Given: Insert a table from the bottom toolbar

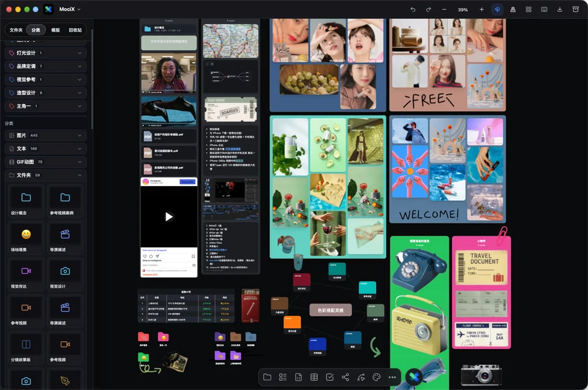Looking at the screenshot, I should click(x=314, y=377).
